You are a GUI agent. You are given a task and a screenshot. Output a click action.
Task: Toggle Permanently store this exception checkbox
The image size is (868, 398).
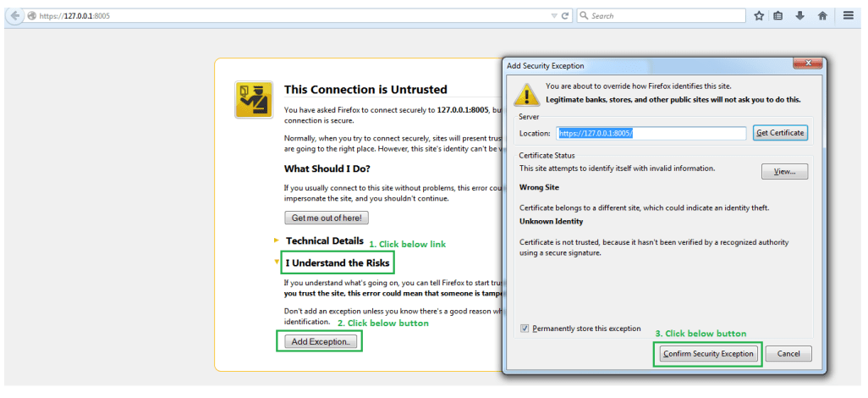coord(525,329)
